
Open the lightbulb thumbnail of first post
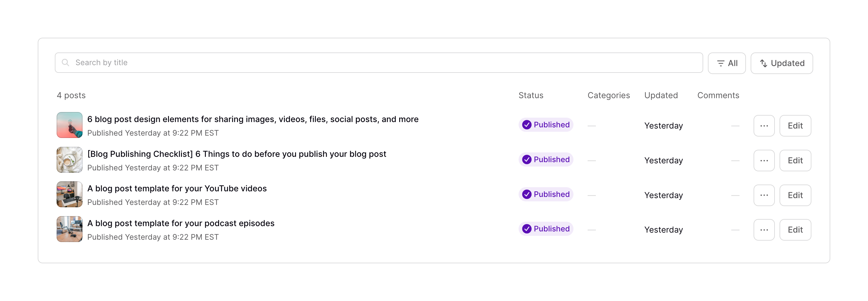click(69, 125)
